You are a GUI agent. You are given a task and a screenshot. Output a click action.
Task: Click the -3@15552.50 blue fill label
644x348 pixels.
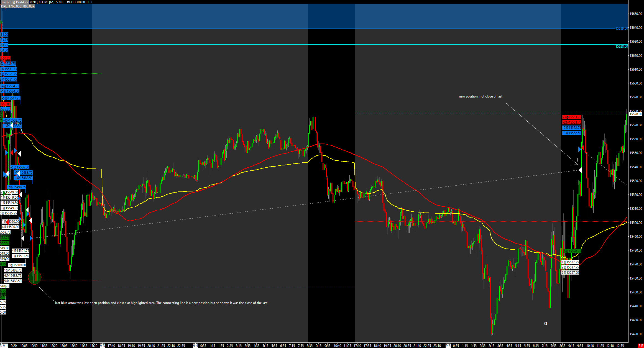pos(571,133)
